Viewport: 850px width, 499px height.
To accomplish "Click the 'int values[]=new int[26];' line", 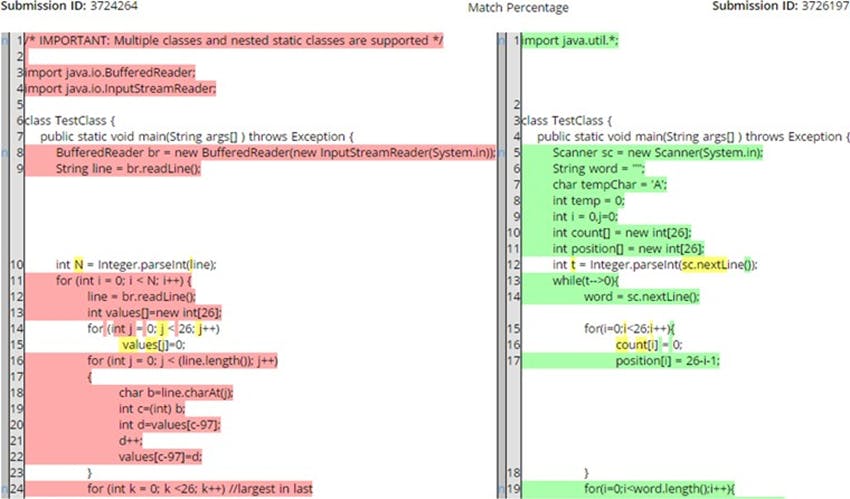I will pos(154,313).
